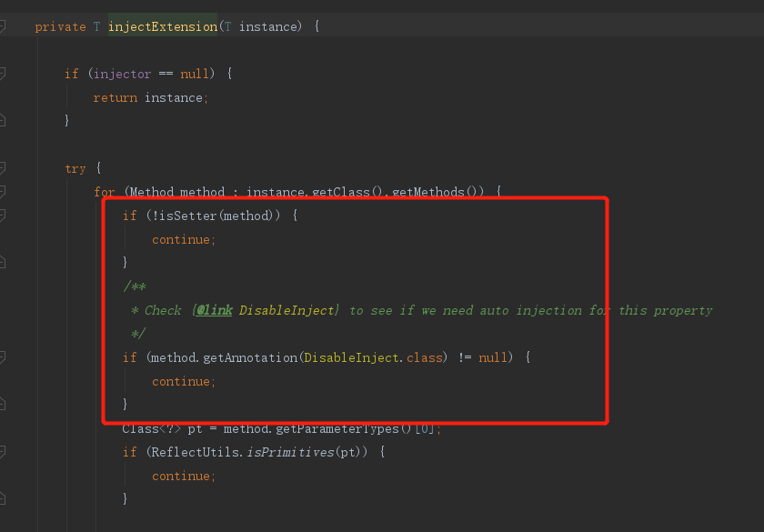This screenshot has height=532, width=764.
Task: Click the @link tag in the comment
Action: (215, 310)
